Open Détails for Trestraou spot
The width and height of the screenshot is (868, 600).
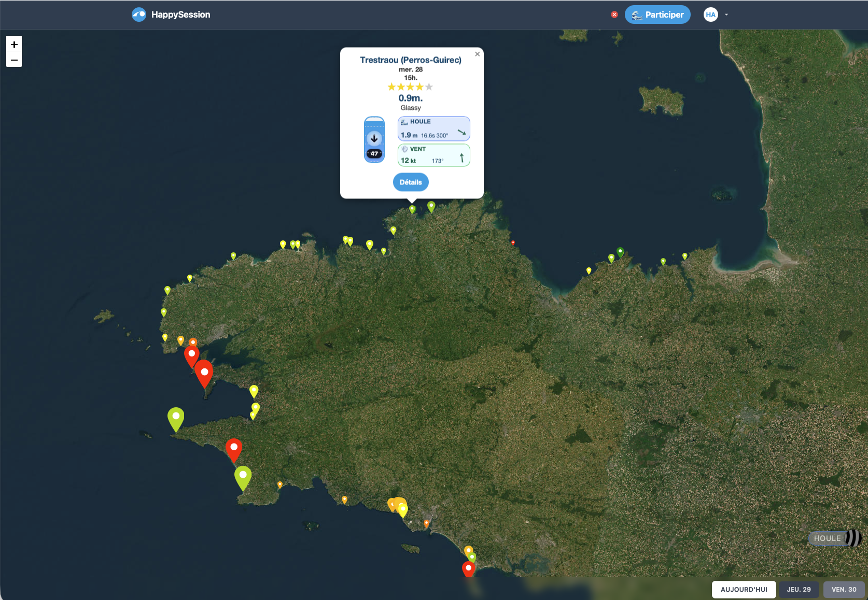click(x=411, y=182)
